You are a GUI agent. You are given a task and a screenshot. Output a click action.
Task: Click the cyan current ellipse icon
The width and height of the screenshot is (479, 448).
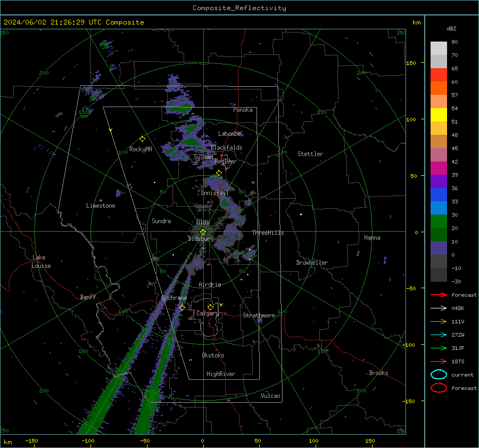click(x=439, y=374)
